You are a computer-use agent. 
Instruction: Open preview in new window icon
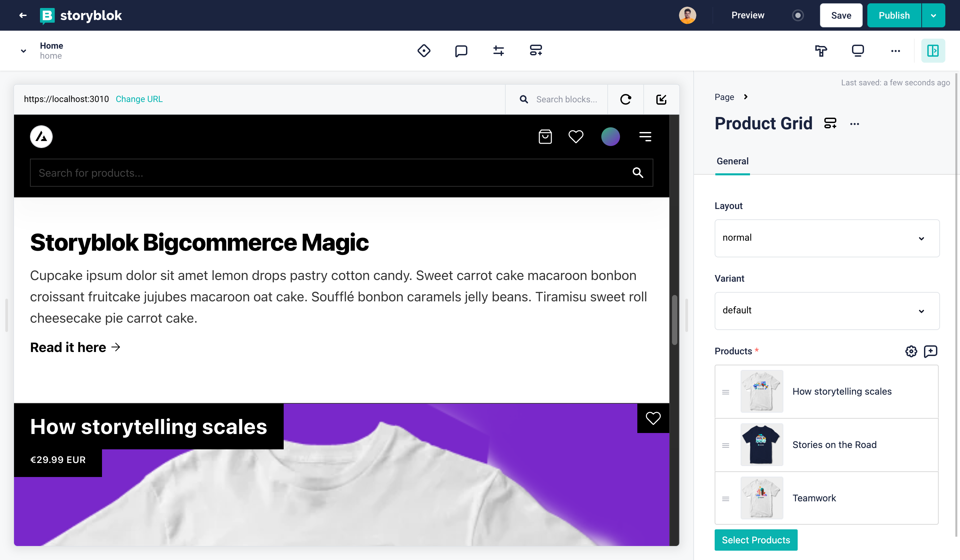coord(661,99)
